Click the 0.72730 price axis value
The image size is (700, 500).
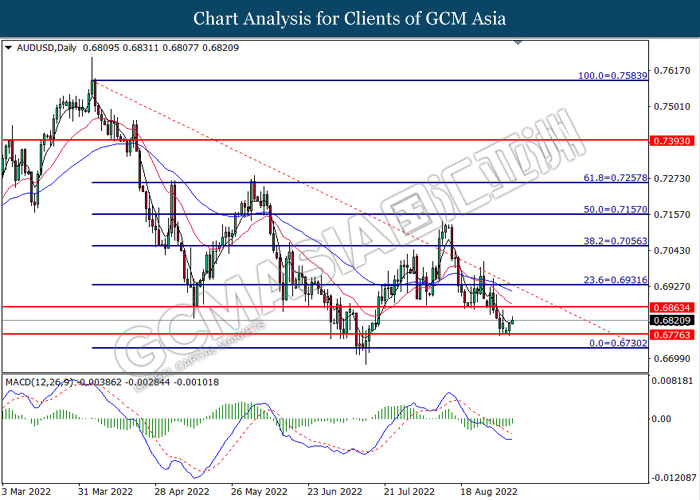click(x=672, y=179)
